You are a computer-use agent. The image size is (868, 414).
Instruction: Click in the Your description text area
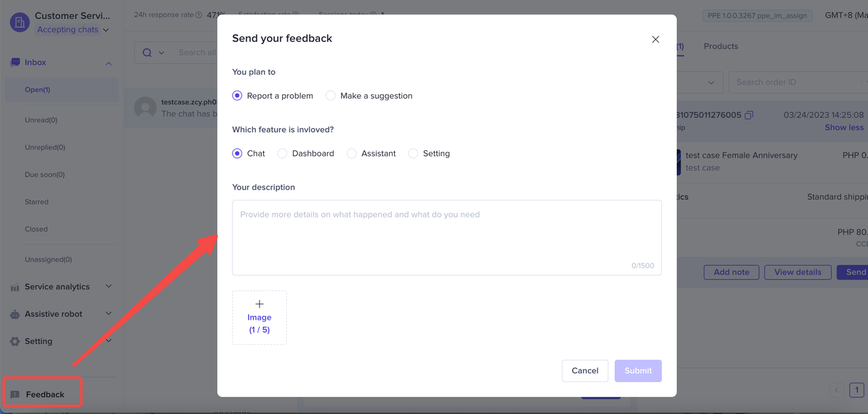(446, 237)
